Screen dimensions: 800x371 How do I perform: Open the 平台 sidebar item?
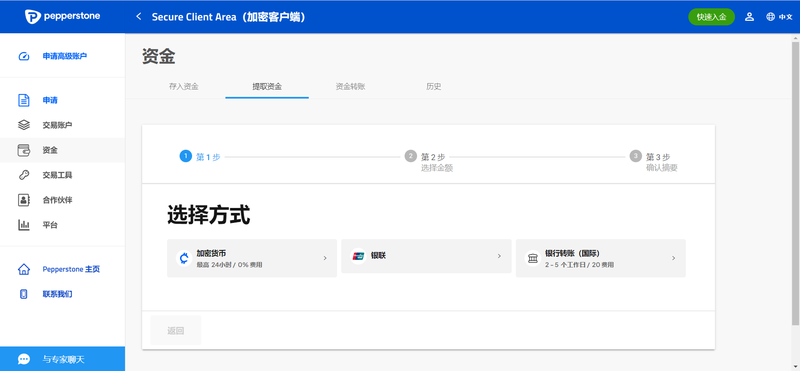tap(62, 225)
